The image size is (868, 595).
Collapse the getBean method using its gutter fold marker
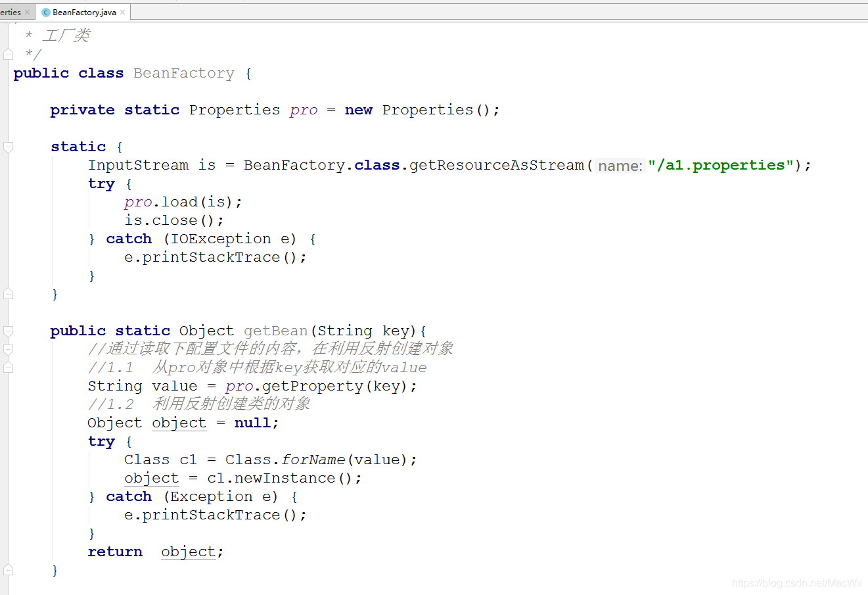point(9,331)
